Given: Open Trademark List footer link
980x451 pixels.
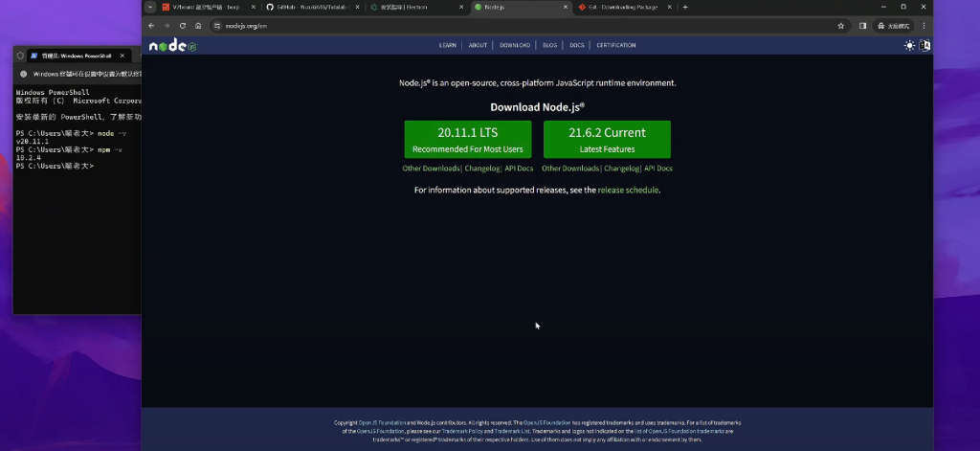Looking at the screenshot, I should click(x=512, y=431).
